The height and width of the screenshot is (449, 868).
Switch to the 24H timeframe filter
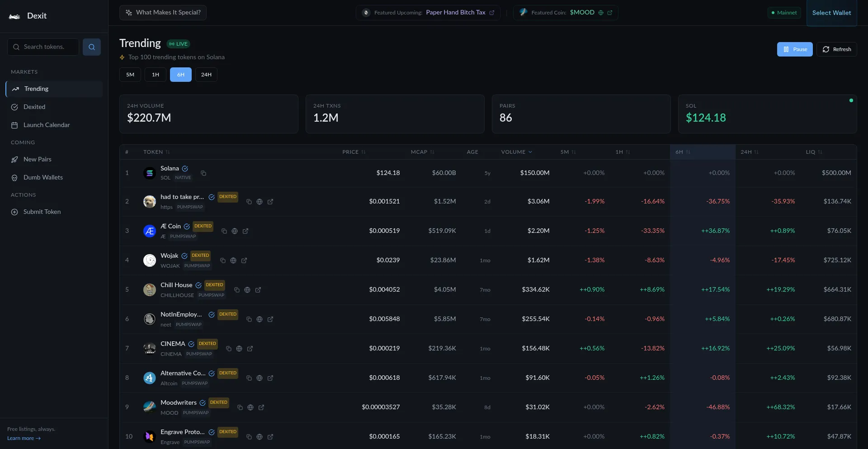(206, 75)
